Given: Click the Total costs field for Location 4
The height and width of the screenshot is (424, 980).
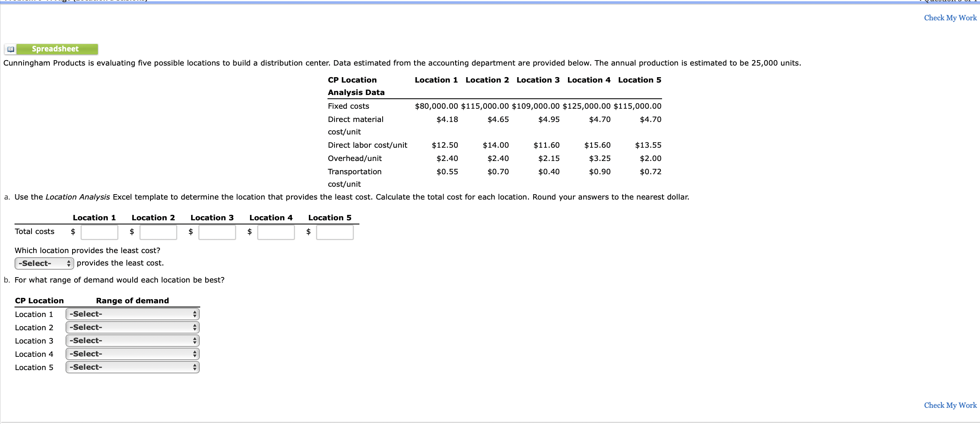Looking at the screenshot, I should click(276, 232).
